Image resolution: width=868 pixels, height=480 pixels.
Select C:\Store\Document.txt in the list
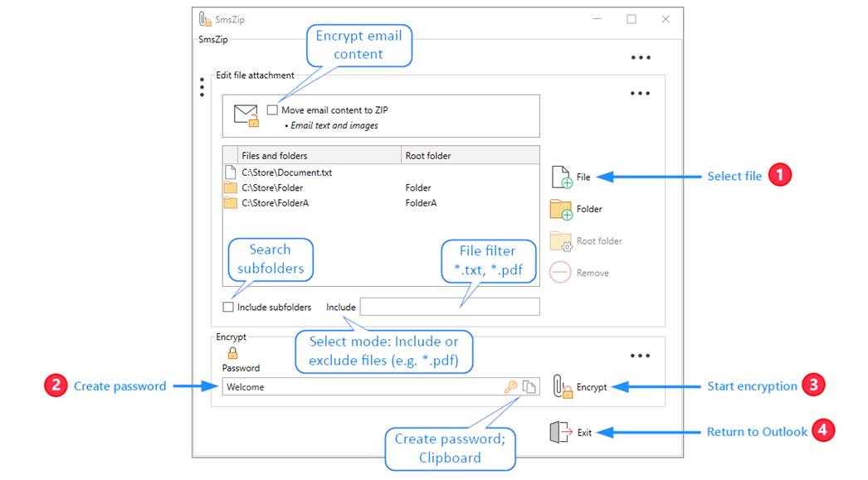pyautogui.click(x=286, y=172)
